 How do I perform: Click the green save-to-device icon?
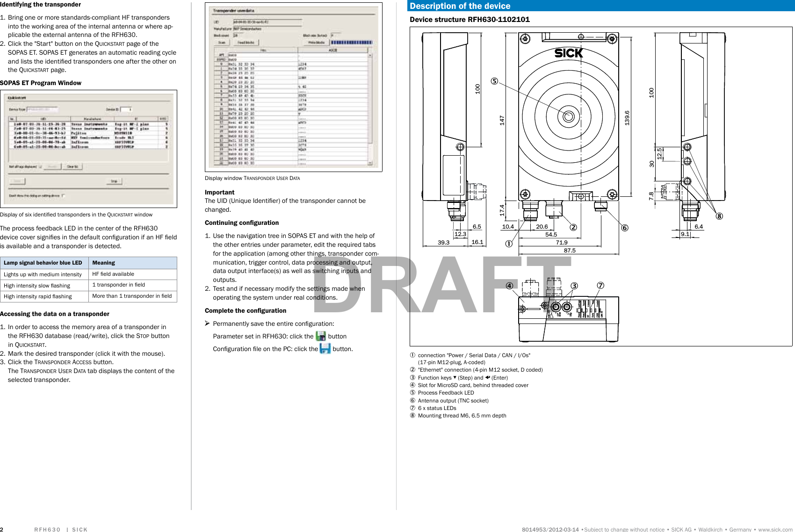pyautogui.click(x=321, y=336)
